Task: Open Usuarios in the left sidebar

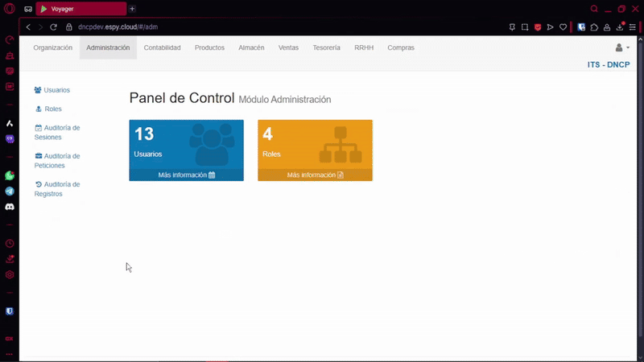Action: pyautogui.click(x=56, y=90)
